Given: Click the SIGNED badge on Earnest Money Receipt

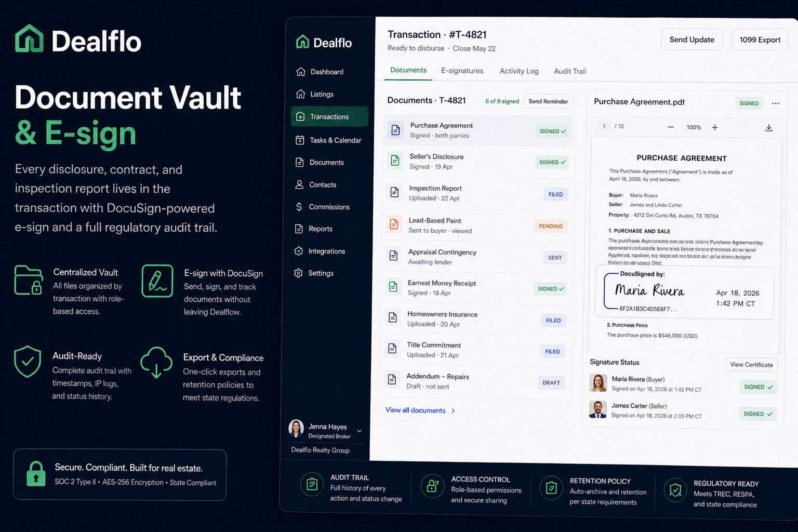Looking at the screenshot, I should point(551,289).
